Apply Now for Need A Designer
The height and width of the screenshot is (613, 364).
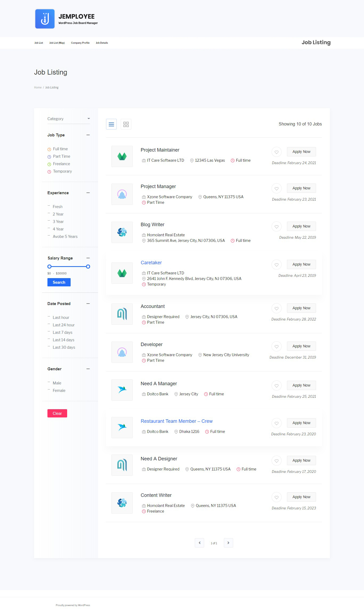pos(301,461)
